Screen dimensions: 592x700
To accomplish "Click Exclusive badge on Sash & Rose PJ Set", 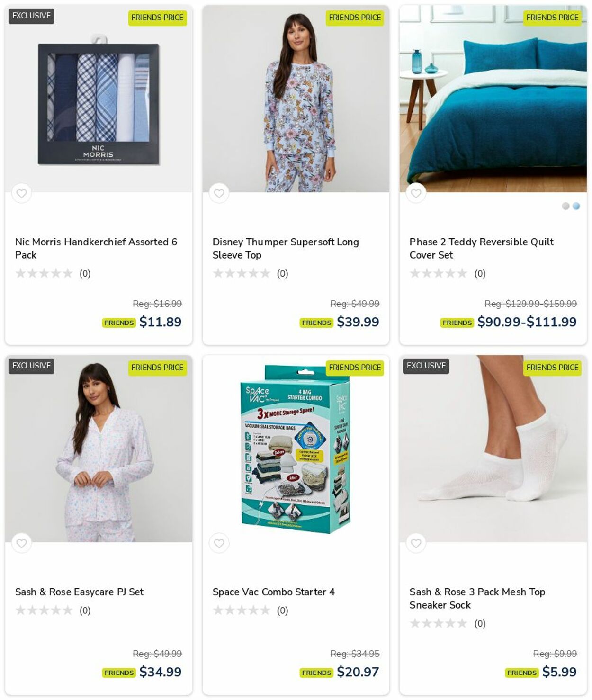I will [31, 366].
